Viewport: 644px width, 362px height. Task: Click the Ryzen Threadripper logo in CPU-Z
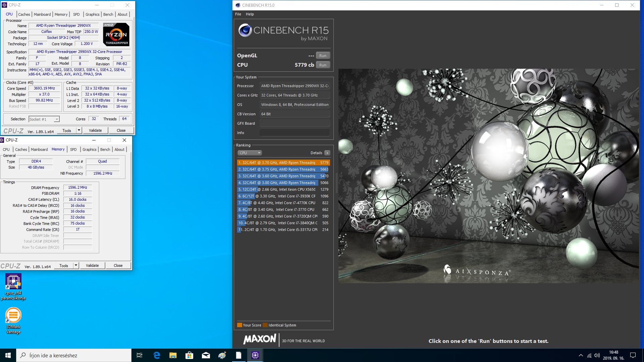click(x=116, y=35)
